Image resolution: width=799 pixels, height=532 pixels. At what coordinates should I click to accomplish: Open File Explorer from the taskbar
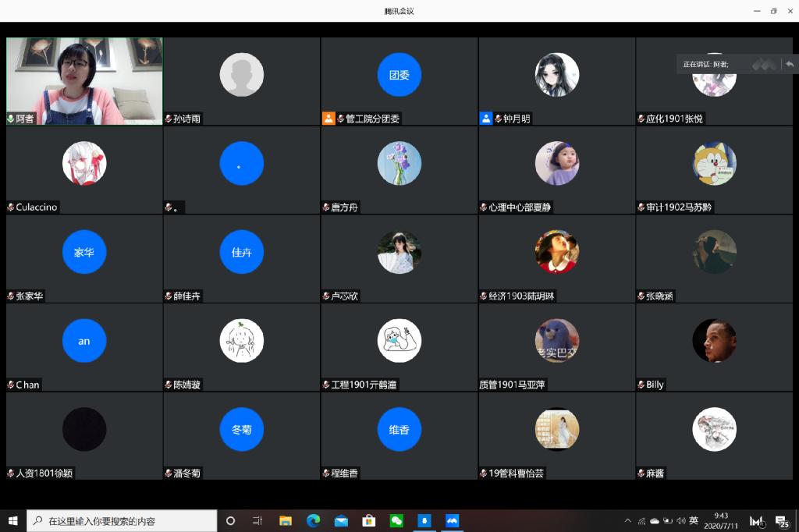pyautogui.click(x=286, y=520)
